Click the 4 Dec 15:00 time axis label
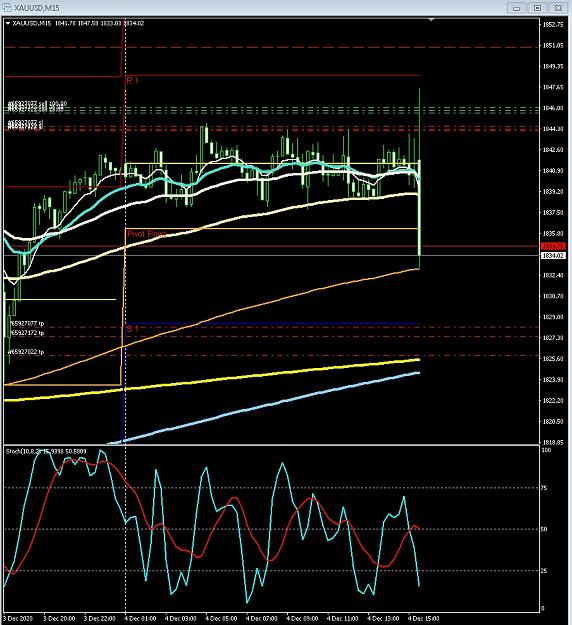572x625 pixels. click(x=424, y=619)
